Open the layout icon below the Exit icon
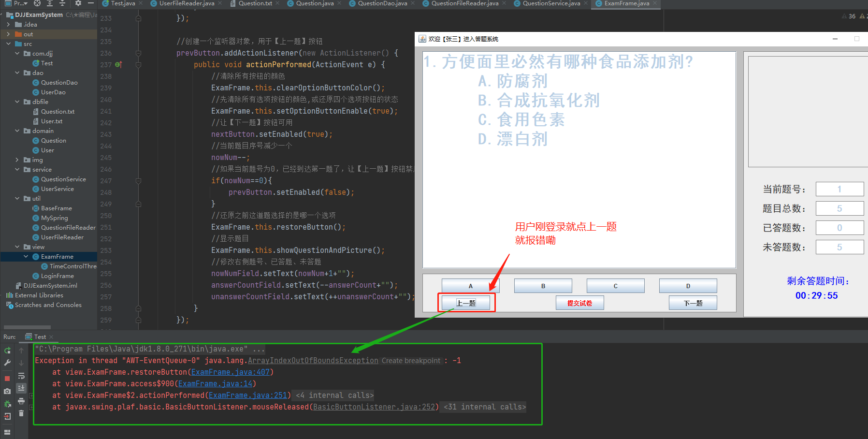868x439 pixels. 7,432
